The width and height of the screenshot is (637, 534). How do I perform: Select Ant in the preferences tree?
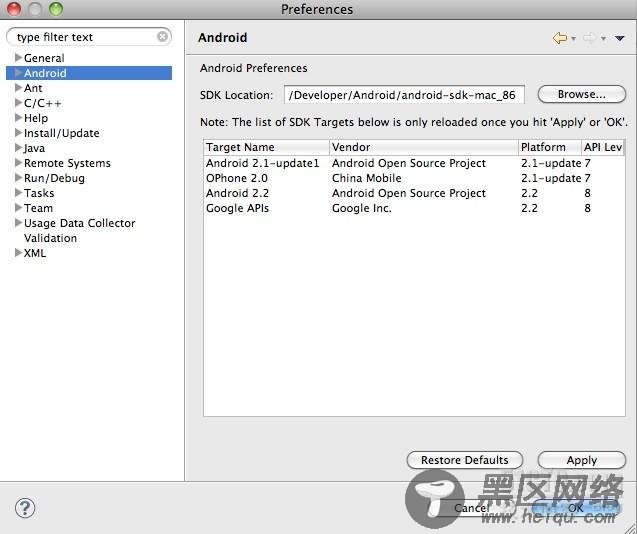[x=33, y=88]
